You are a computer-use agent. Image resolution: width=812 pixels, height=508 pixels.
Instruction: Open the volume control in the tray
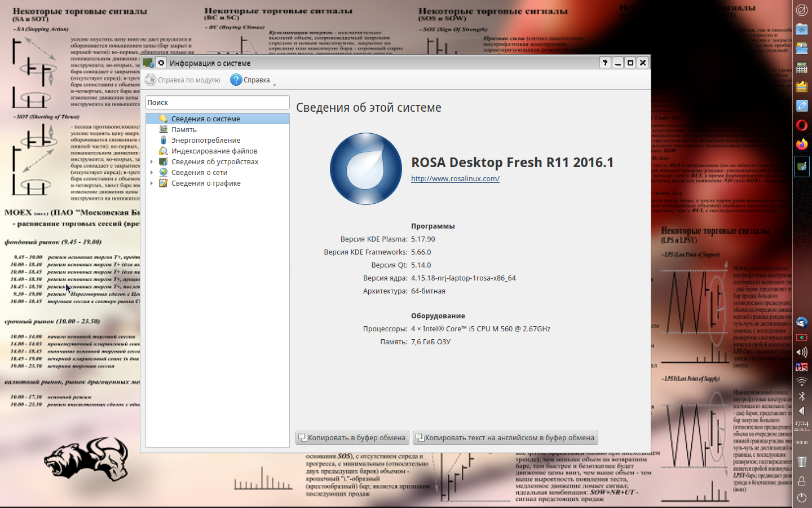coord(801,352)
